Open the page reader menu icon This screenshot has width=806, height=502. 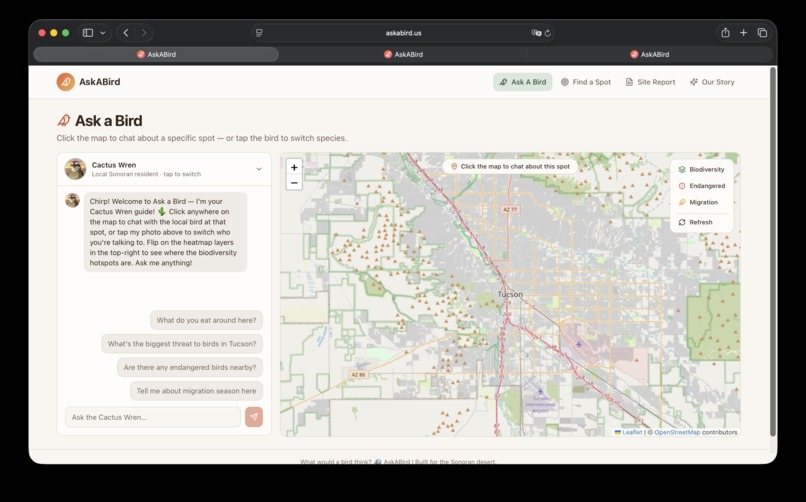point(259,33)
